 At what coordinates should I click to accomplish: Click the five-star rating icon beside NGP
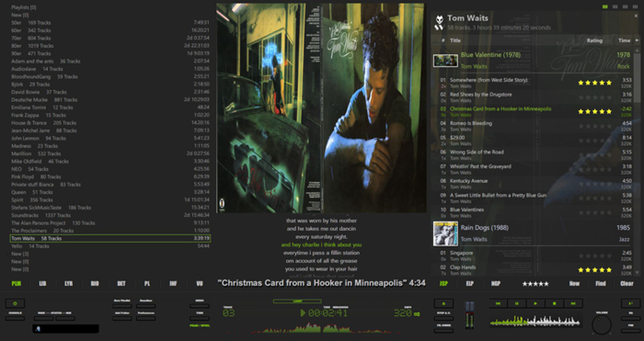[535, 284]
